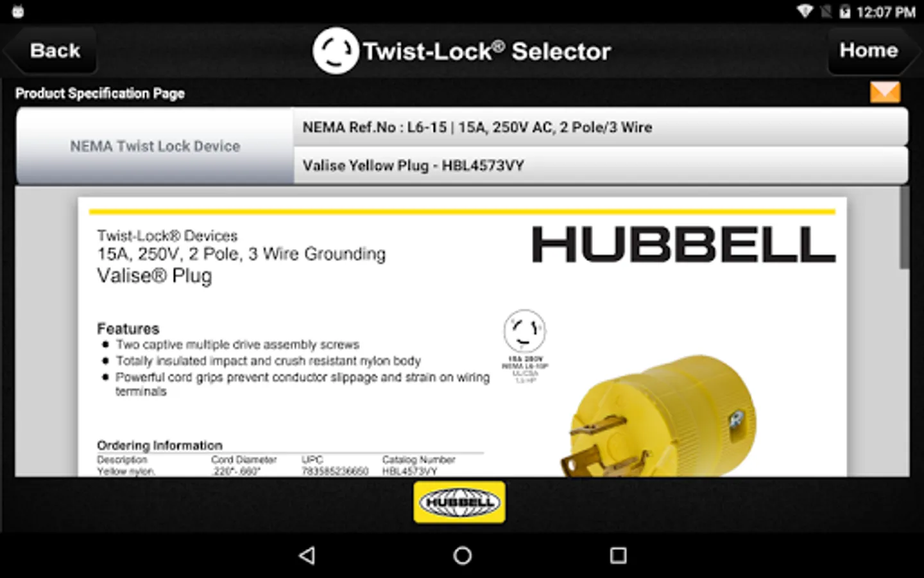Click the Twist-Lock Selector circular logo
924x578 pixels.
pos(336,51)
